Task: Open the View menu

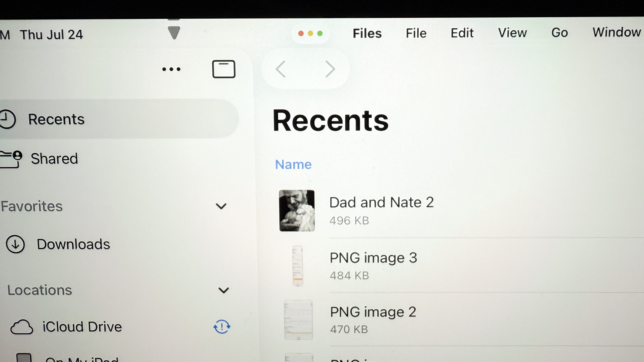Action: (x=512, y=33)
